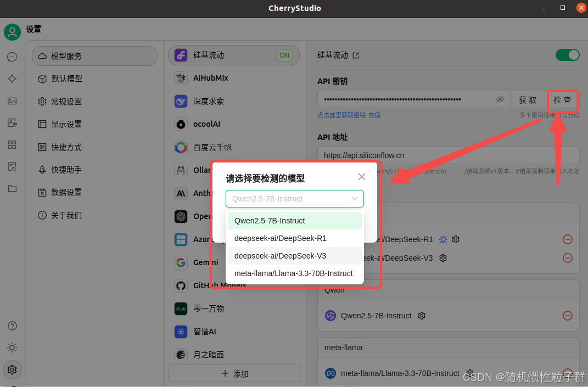The image size is (588, 387).
Task: Select the ocoolAI provider
Action: [234, 124]
